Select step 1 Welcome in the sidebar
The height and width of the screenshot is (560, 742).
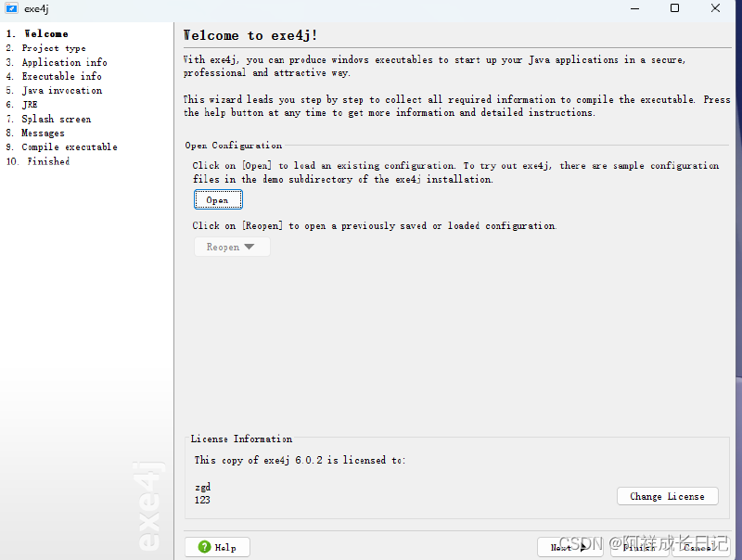(37, 34)
